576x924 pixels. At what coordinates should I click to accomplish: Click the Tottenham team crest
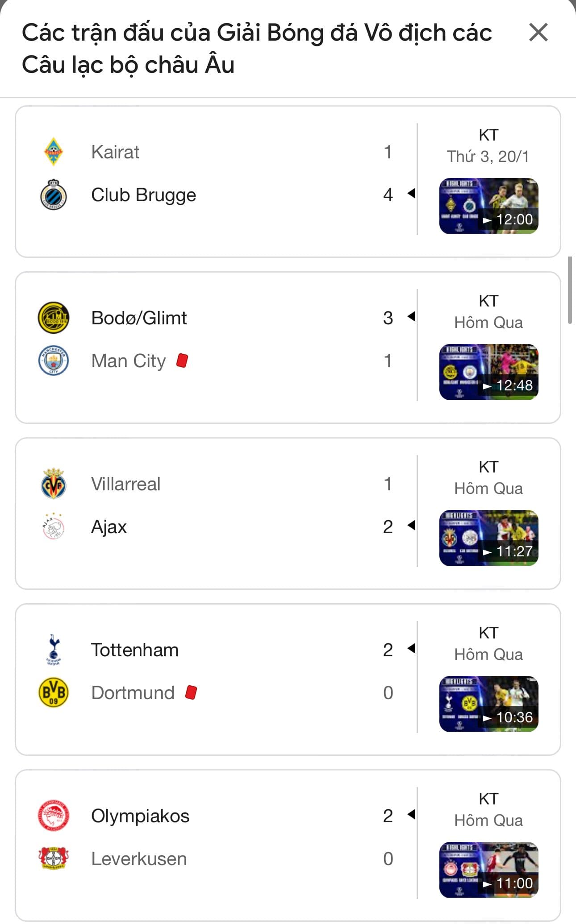coord(54,650)
